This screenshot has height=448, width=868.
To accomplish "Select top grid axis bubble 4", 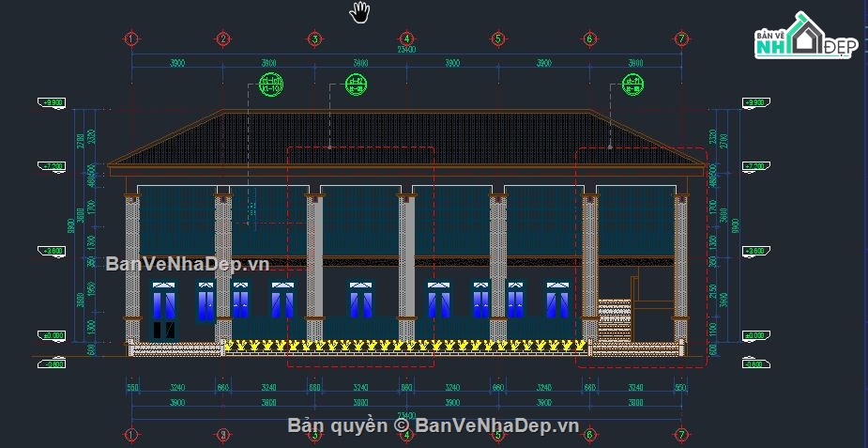I will [406, 39].
